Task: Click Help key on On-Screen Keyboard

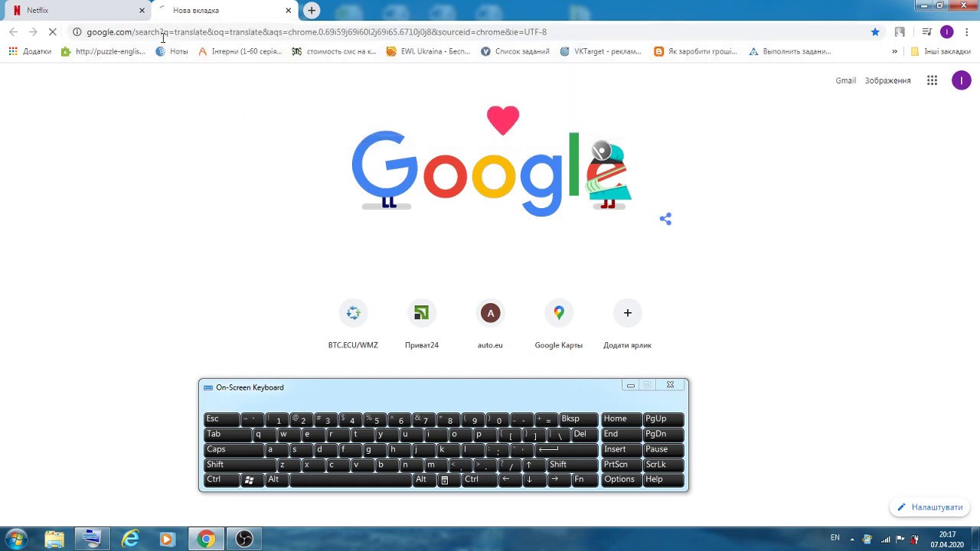Action: pyautogui.click(x=663, y=480)
